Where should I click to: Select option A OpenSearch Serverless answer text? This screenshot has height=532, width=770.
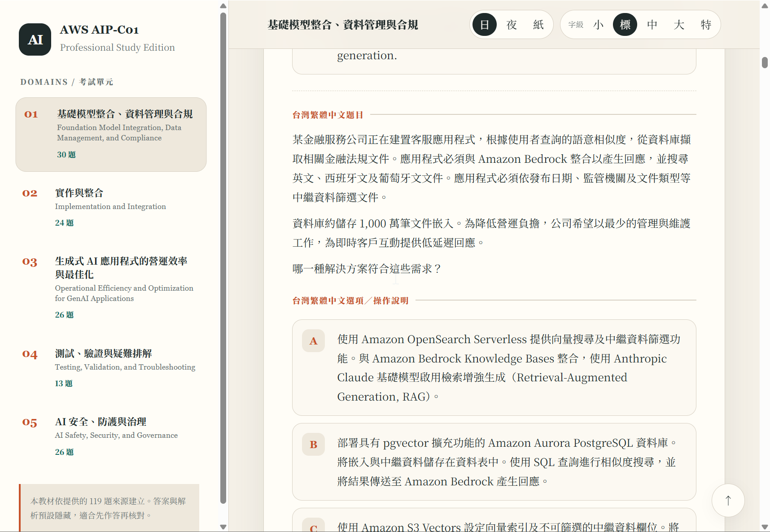pyautogui.click(x=509, y=368)
